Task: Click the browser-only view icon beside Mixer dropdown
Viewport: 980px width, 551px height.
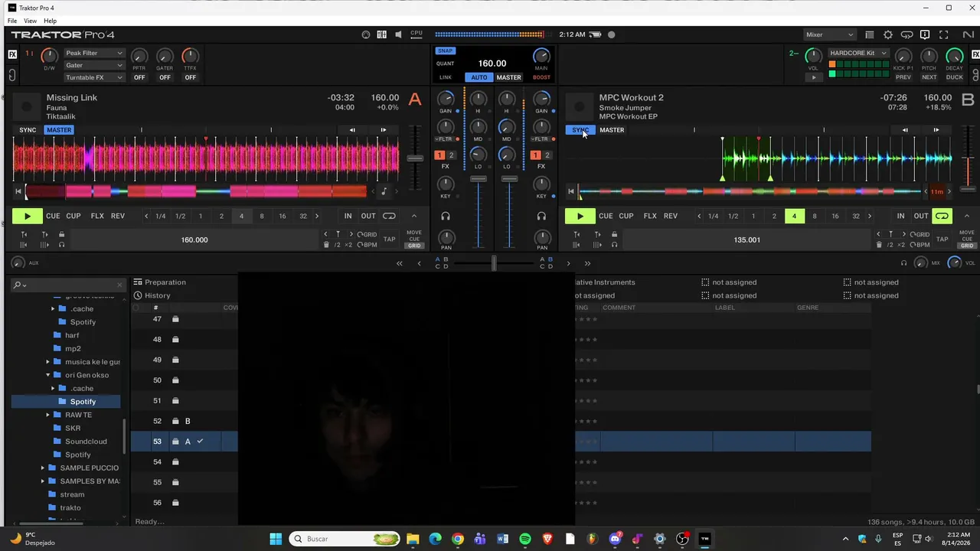Action: pos(869,34)
